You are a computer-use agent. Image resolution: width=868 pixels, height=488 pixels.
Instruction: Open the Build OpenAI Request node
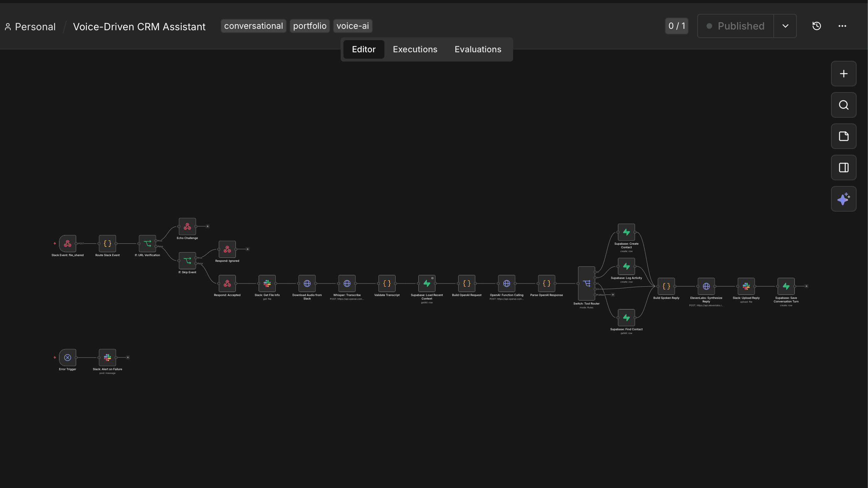click(x=467, y=283)
